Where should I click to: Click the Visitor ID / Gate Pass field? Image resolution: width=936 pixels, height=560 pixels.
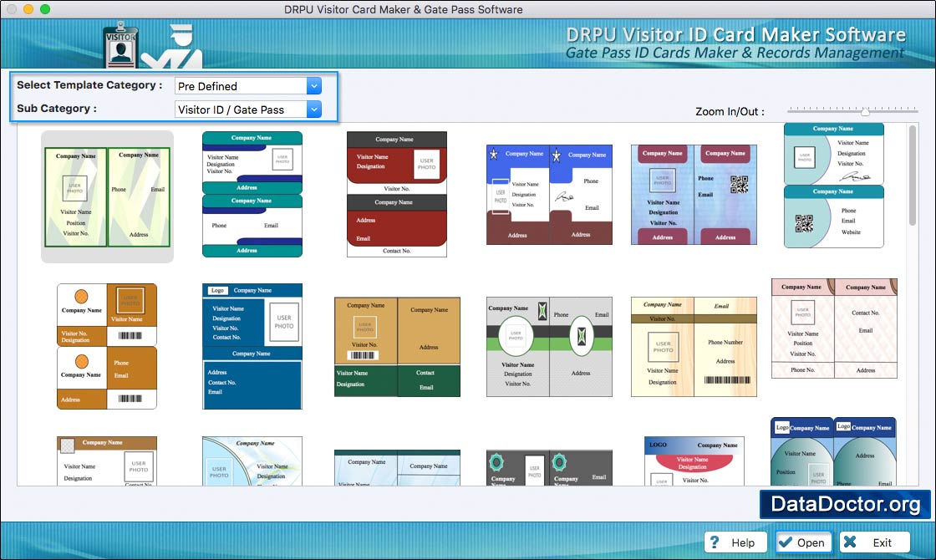pyautogui.click(x=247, y=109)
